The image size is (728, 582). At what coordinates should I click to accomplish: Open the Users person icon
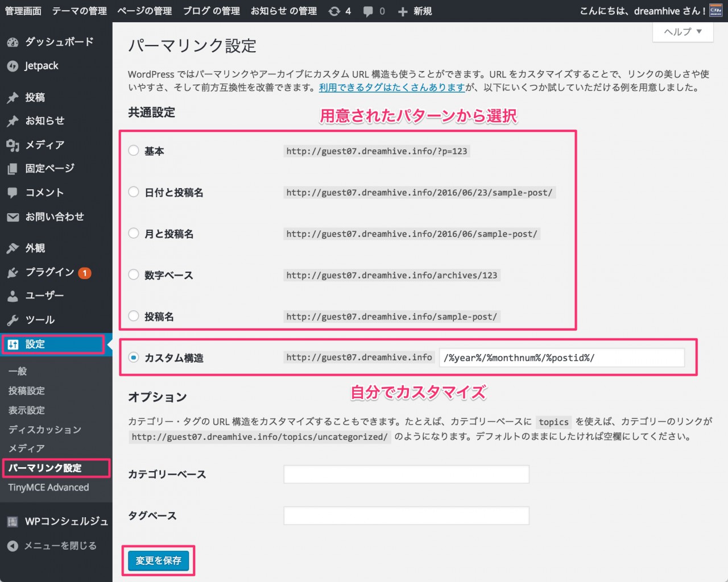point(13,296)
